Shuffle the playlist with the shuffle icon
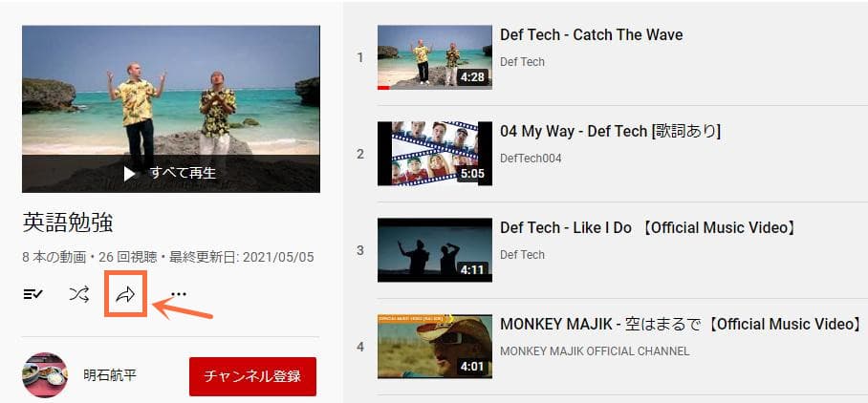The height and width of the screenshot is (403, 868). 78,294
